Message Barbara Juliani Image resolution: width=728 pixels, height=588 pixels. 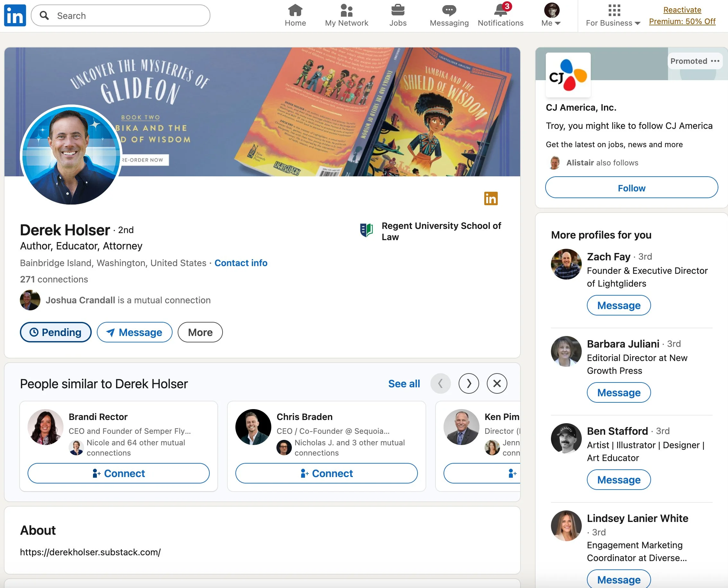(619, 392)
